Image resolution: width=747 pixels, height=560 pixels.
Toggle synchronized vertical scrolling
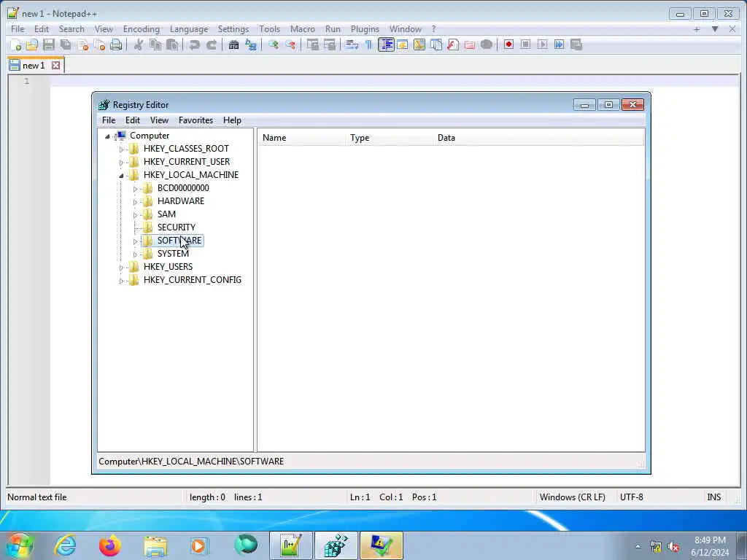point(312,44)
